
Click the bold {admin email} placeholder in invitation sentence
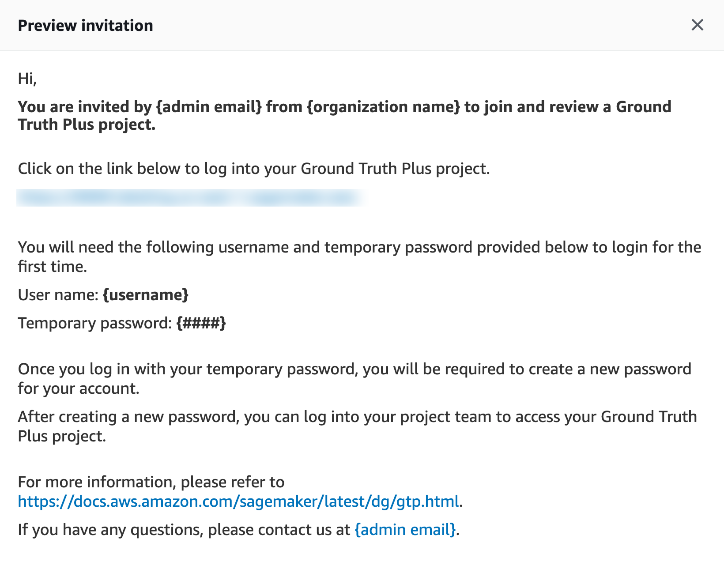(x=209, y=107)
